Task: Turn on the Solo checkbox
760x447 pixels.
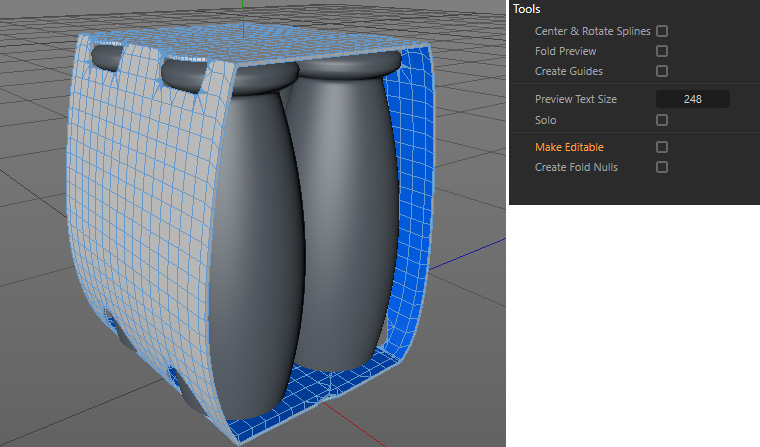Action: pos(661,120)
